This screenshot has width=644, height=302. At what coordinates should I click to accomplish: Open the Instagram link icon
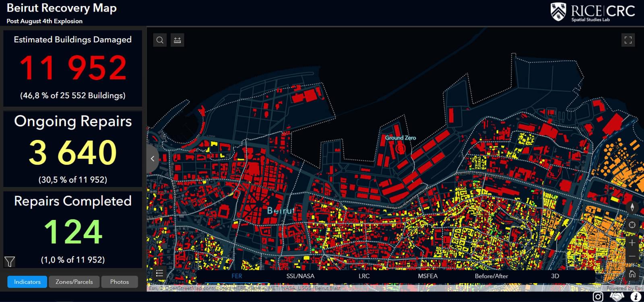[x=598, y=297]
